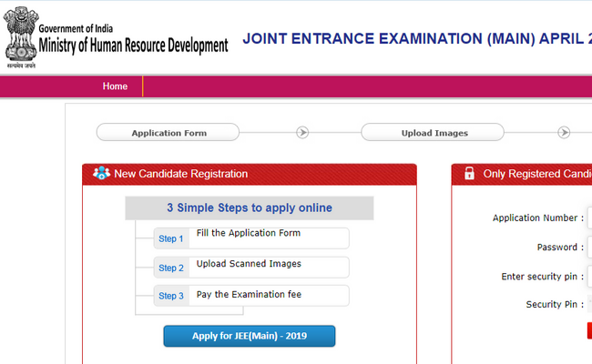Select the Application Form step
This screenshot has height=364, width=592.
[x=168, y=133]
